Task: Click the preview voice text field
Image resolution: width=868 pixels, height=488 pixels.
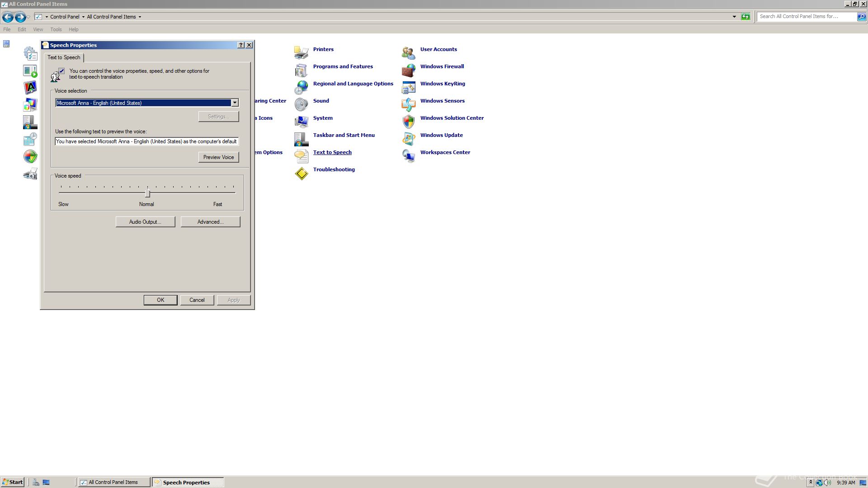Action: pyautogui.click(x=147, y=141)
